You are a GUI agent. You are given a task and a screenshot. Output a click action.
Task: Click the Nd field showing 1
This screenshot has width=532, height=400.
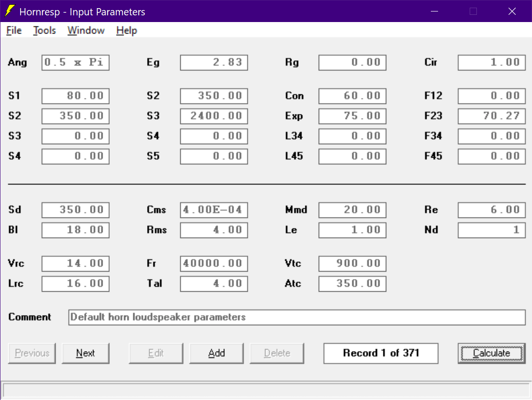(491, 230)
